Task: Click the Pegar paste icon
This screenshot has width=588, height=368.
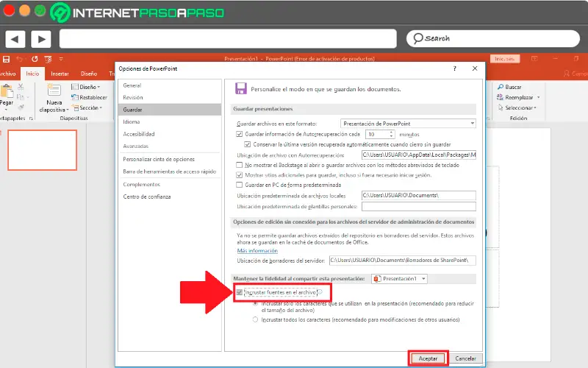Action: tap(7, 91)
